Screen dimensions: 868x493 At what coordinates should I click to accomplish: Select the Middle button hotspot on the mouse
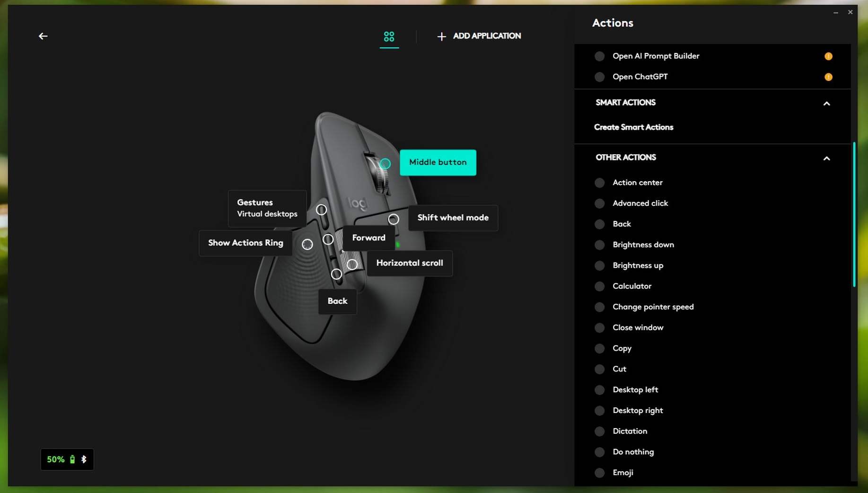click(385, 164)
